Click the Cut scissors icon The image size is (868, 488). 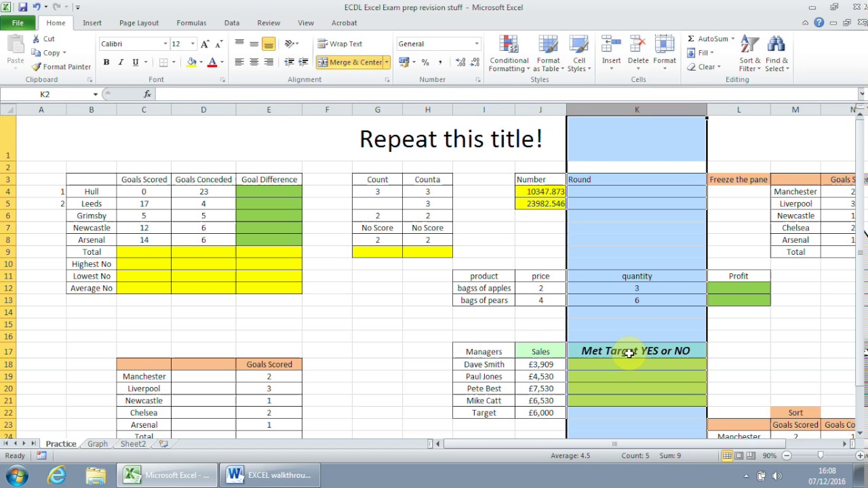(37, 39)
